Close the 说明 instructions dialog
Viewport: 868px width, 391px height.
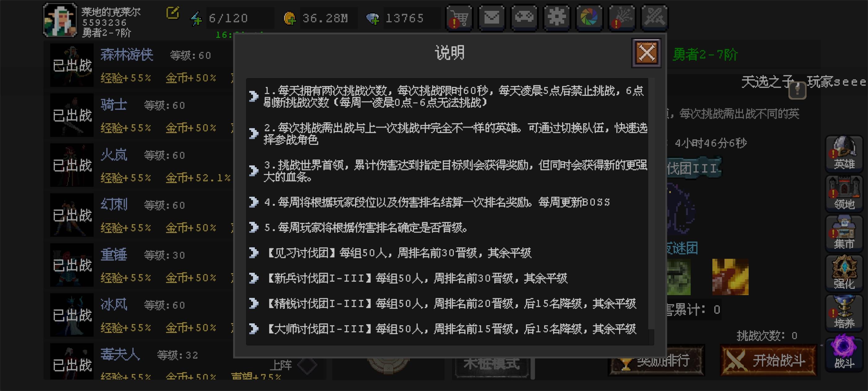point(646,53)
